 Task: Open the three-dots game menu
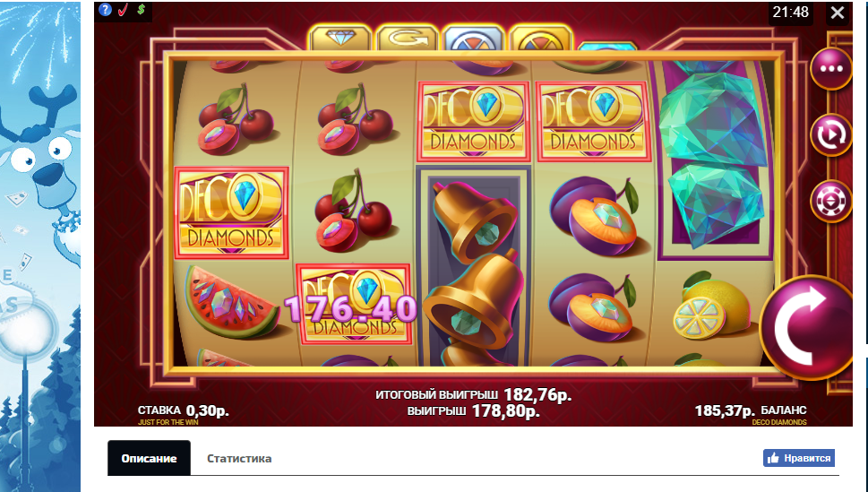pyautogui.click(x=831, y=69)
